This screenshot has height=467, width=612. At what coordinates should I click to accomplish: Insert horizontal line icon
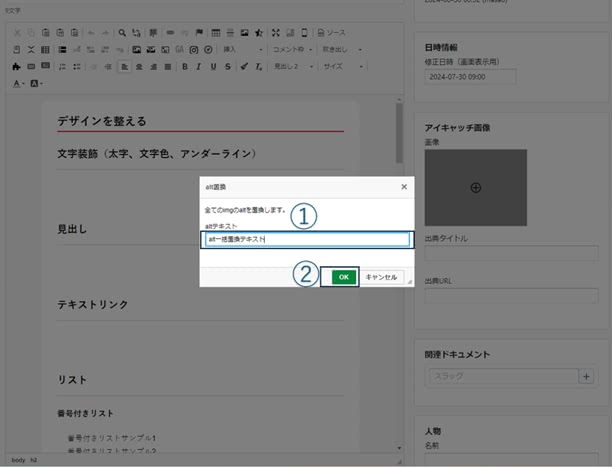click(x=230, y=33)
